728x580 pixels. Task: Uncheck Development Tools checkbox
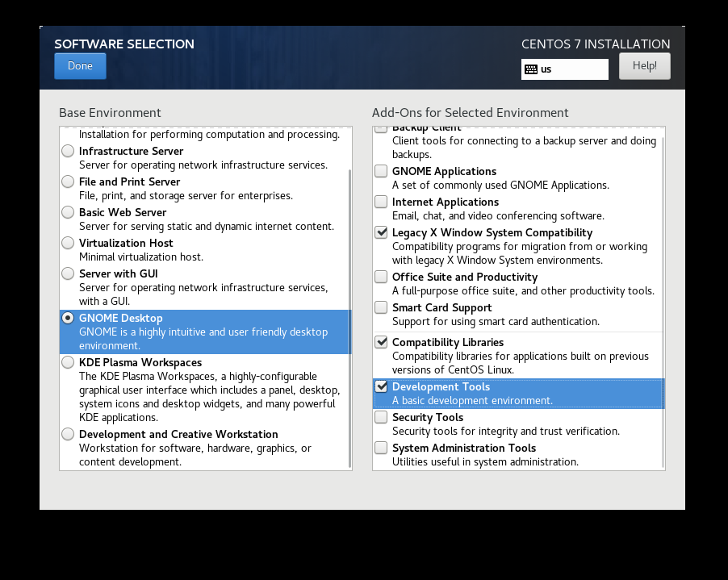pos(381,386)
